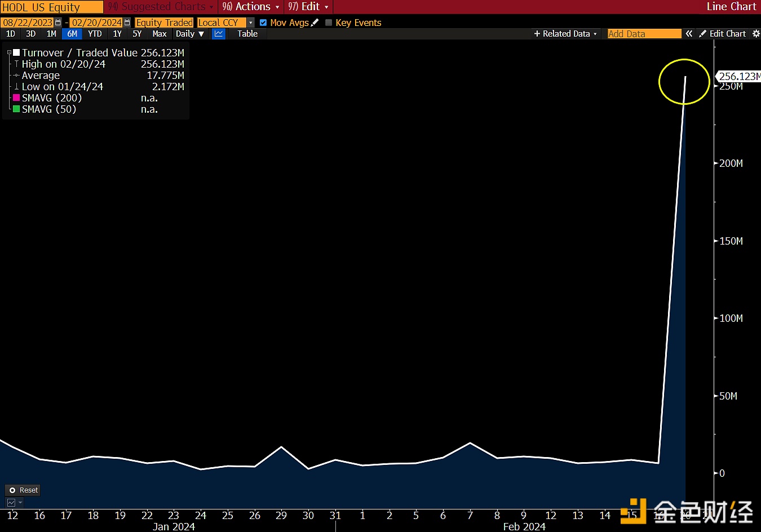Click the pencil icon beside Mov Avgs

315,23
